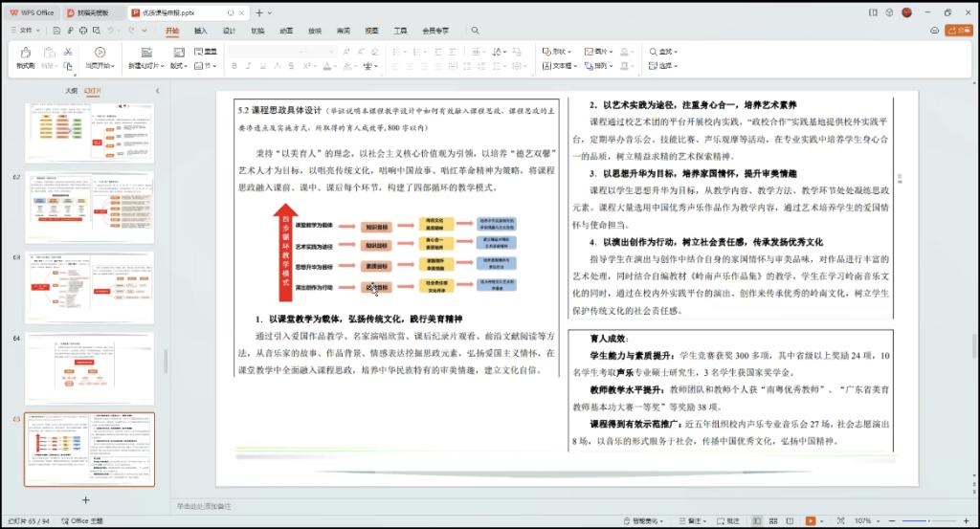Toggle Bold formatting
The image size is (980, 529).
[234, 66]
